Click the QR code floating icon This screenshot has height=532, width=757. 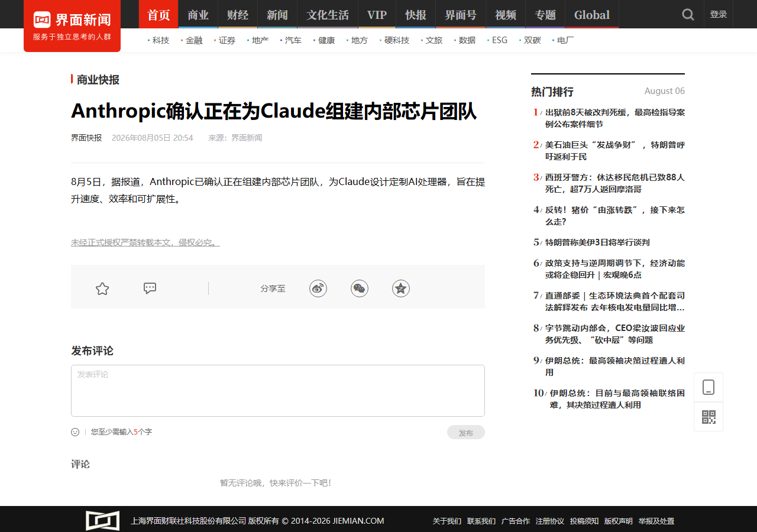click(709, 417)
